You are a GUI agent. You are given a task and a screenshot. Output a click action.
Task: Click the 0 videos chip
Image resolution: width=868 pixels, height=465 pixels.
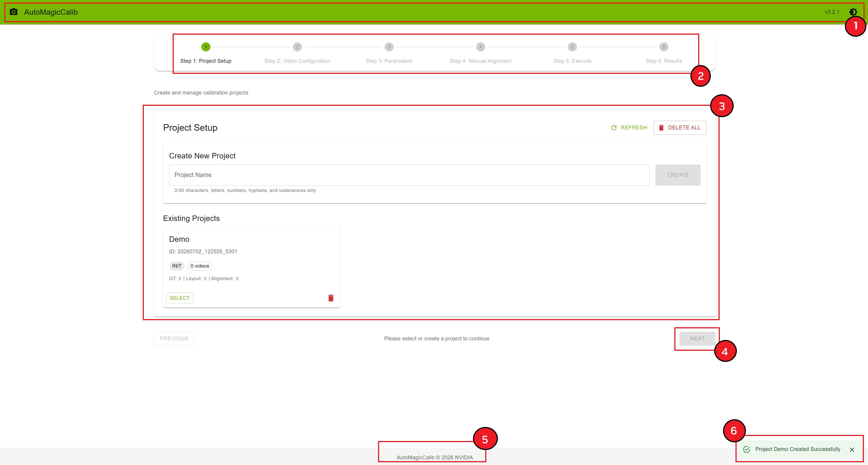point(200,266)
